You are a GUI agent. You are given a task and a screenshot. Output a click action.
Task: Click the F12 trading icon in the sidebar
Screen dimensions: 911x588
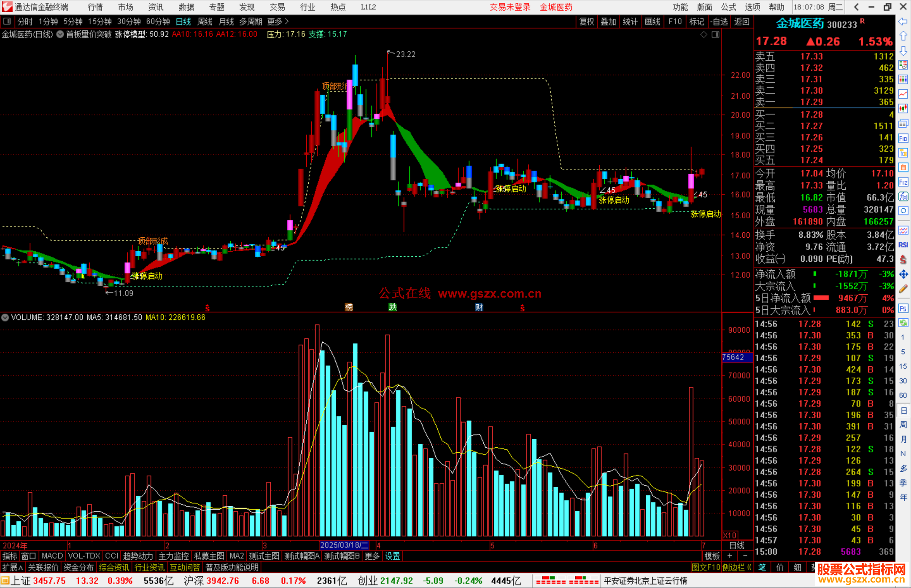pos(903,182)
